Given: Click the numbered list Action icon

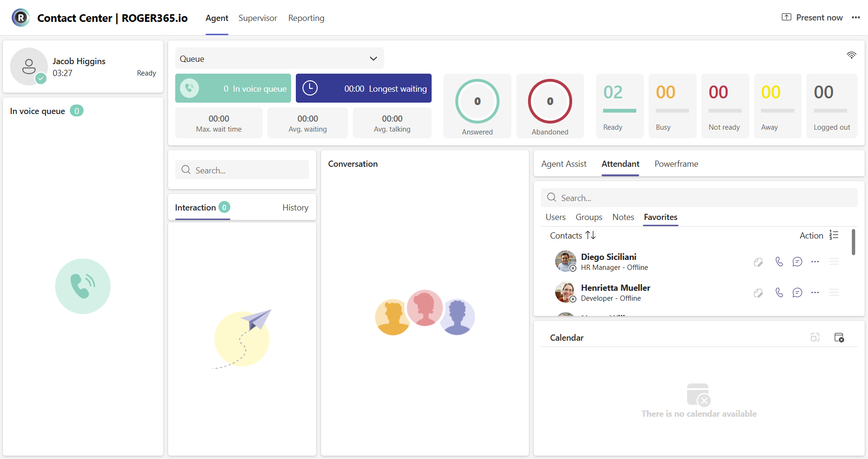Looking at the screenshot, I should click(x=834, y=235).
